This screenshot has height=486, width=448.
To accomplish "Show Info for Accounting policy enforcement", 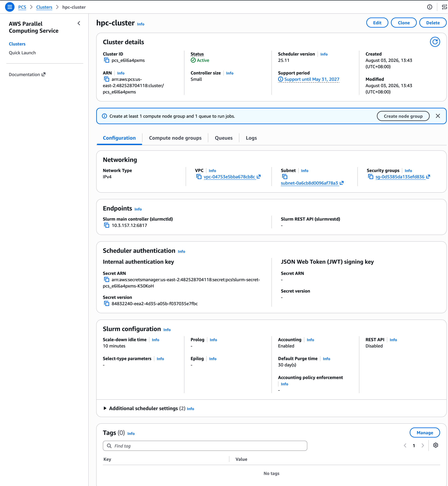I will (285, 384).
